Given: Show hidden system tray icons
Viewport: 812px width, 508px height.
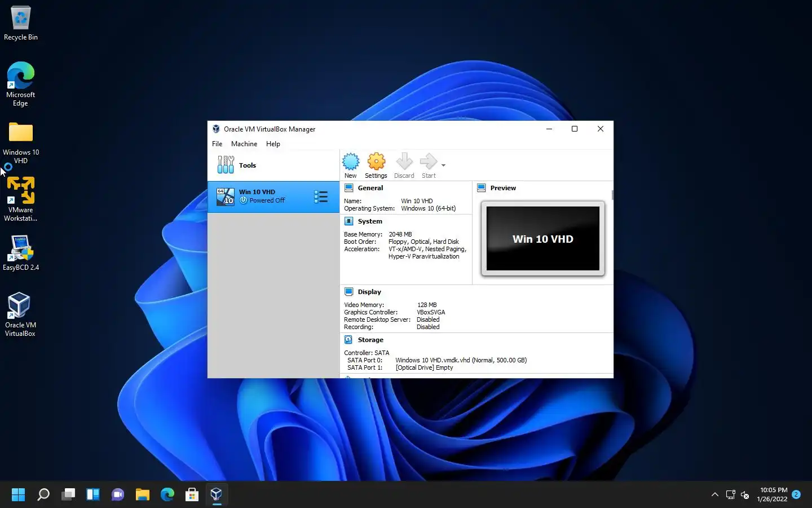Looking at the screenshot, I should coord(715,494).
